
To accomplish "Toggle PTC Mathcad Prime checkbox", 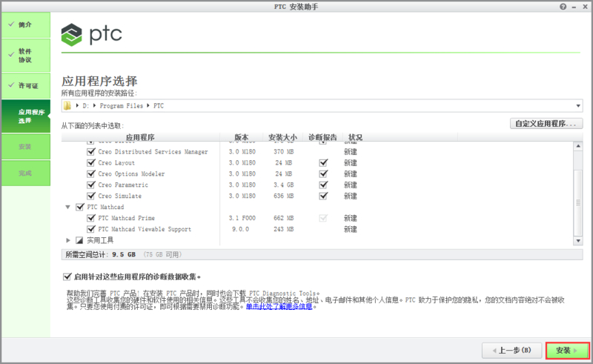I will click(91, 218).
